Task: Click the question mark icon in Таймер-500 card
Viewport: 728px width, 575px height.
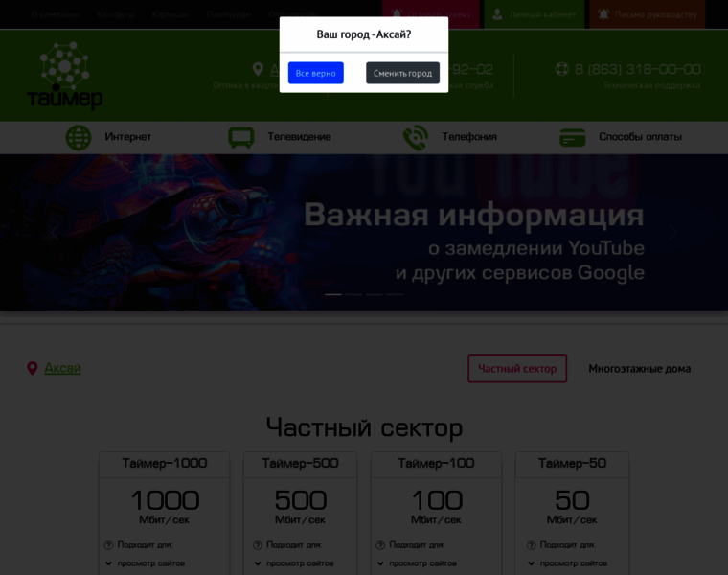Action: [258, 544]
